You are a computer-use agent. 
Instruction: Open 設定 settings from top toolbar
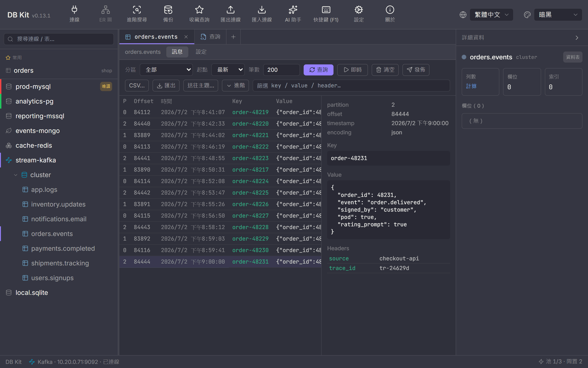[359, 14]
